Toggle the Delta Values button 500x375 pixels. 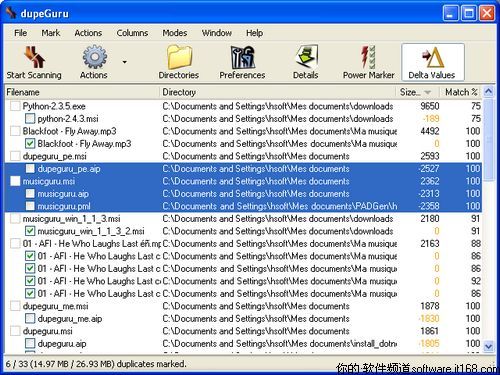(x=433, y=62)
